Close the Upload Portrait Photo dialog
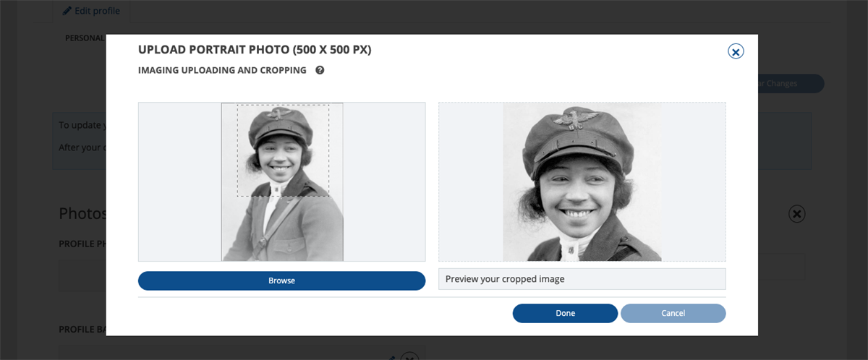This screenshot has width=868, height=360. point(736,51)
